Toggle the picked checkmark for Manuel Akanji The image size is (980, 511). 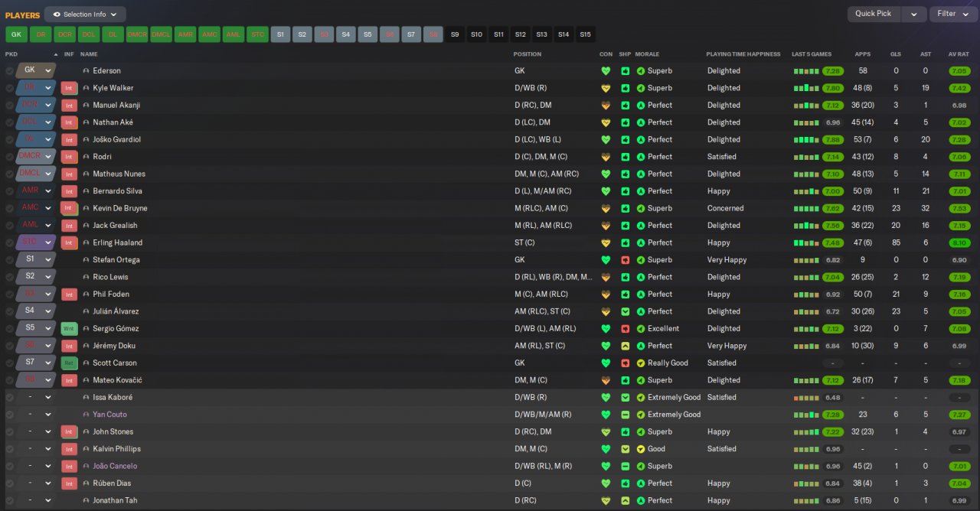pos(9,106)
